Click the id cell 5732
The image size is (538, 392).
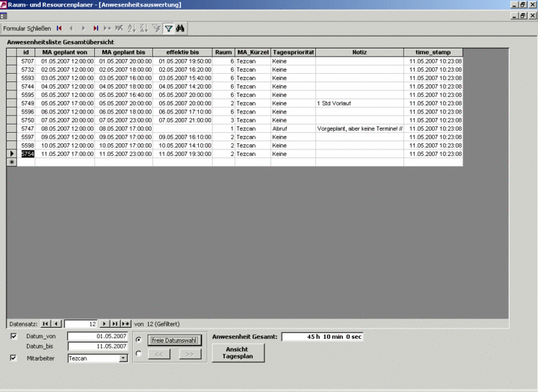click(x=26, y=69)
